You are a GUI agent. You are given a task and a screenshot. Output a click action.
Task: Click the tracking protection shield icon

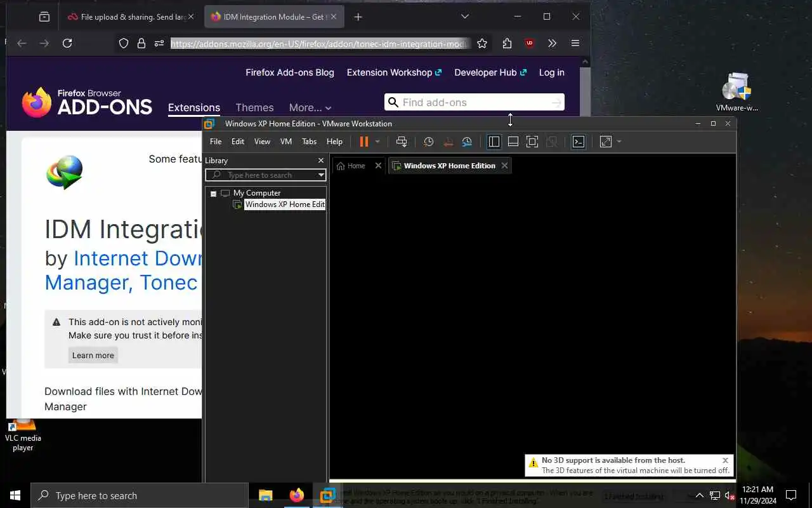124,43
